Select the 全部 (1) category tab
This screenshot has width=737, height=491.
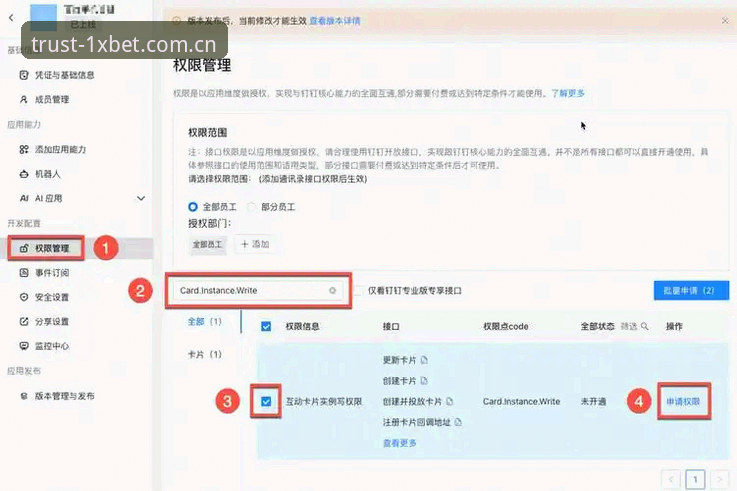tap(204, 321)
